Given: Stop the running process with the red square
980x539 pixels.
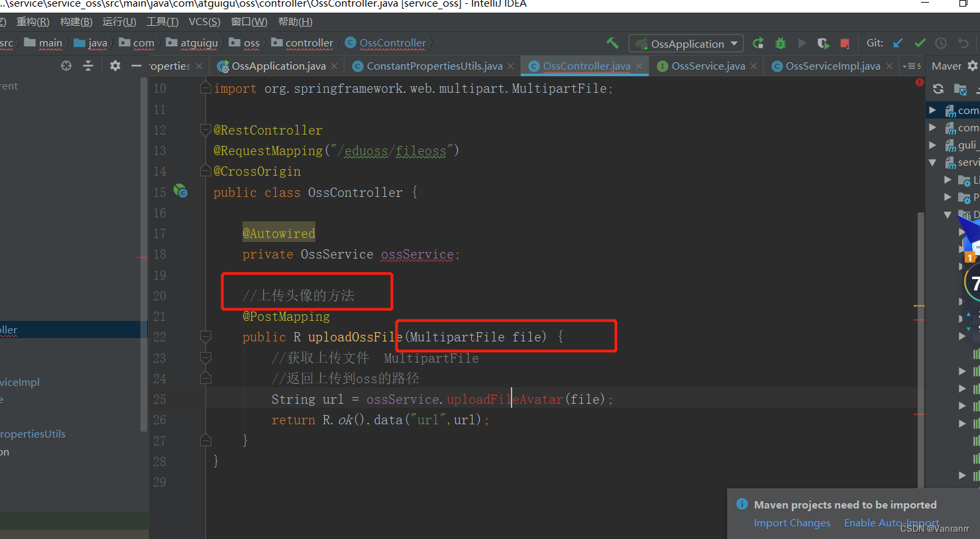Looking at the screenshot, I should click(x=845, y=44).
